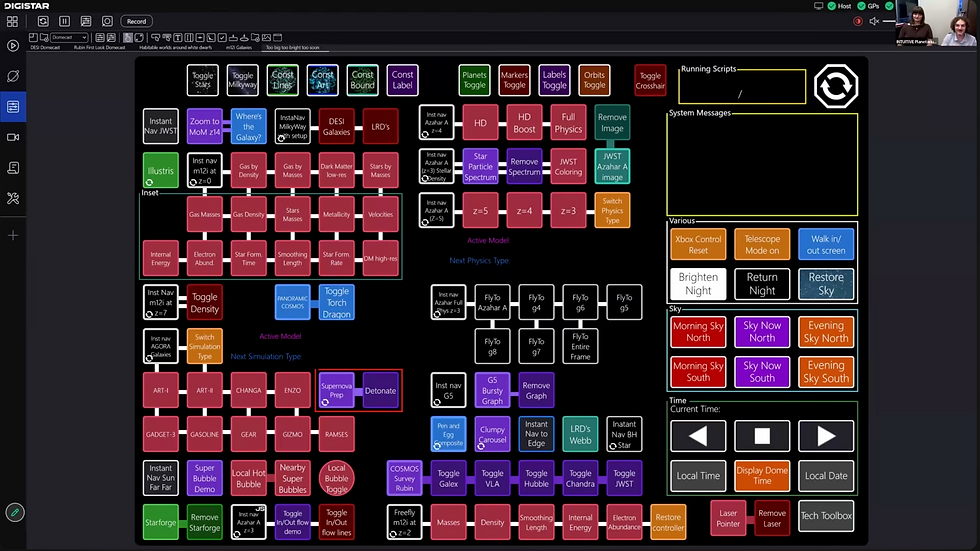Open the Rubin First Look Domecast tab
The width and height of the screenshot is (980, 551).
99,47
